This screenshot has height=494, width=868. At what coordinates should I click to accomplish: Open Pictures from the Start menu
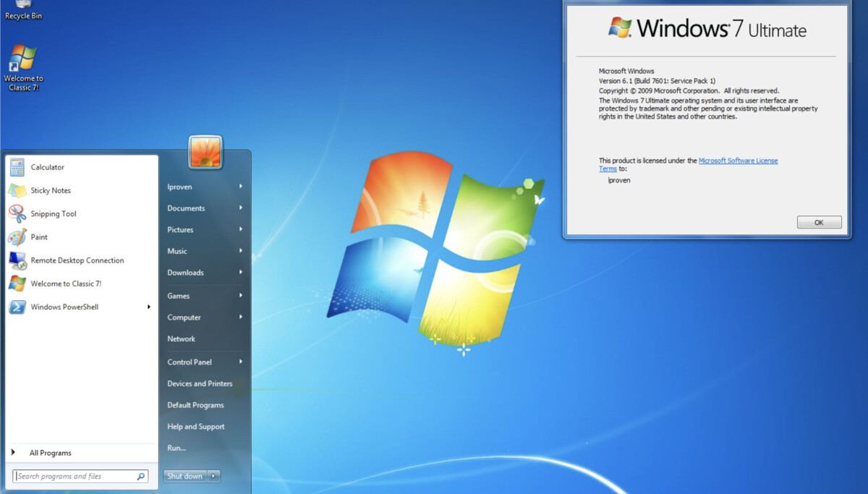click(180, 229)
